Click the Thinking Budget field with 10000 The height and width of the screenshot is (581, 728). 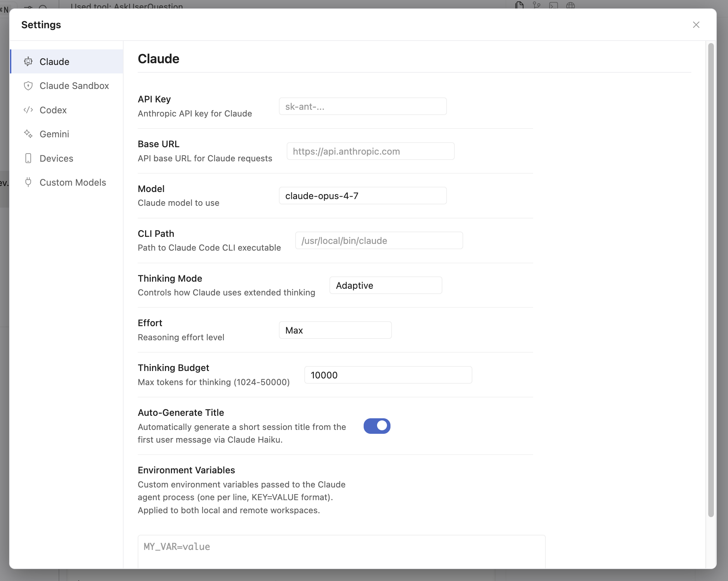388,375
